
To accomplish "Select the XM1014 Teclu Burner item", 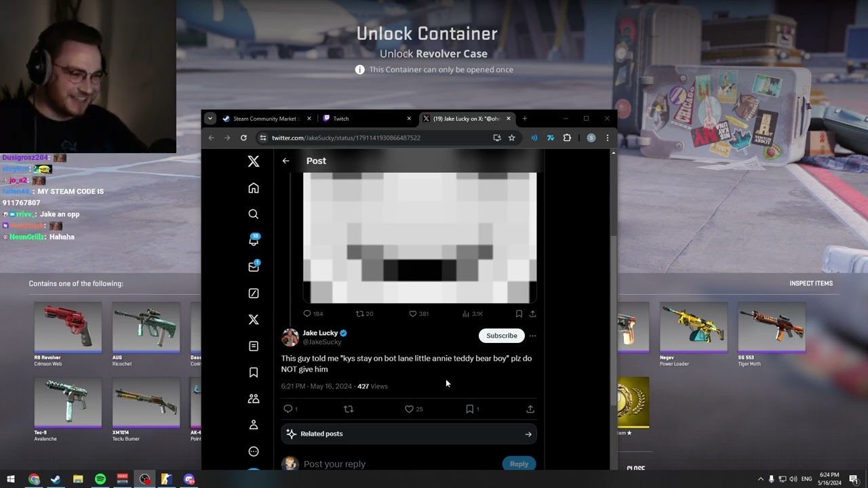I will pyautogui.click(x=146, y=409).
